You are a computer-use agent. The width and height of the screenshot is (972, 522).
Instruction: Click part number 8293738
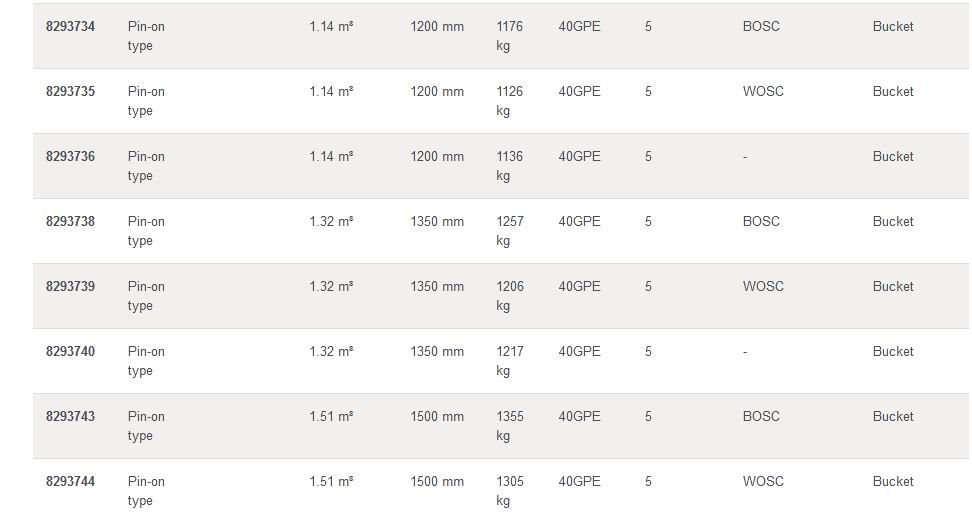[70, 222]
